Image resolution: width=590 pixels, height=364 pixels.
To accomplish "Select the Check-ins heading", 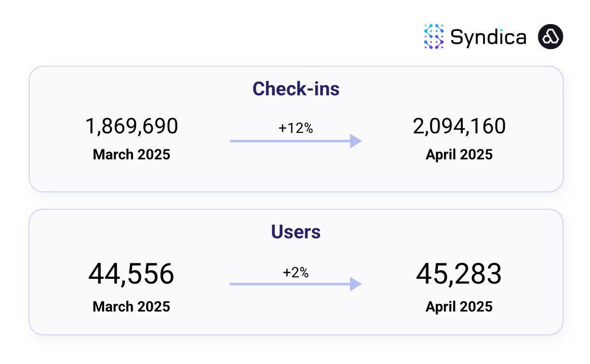I will [x=296, y=89].
